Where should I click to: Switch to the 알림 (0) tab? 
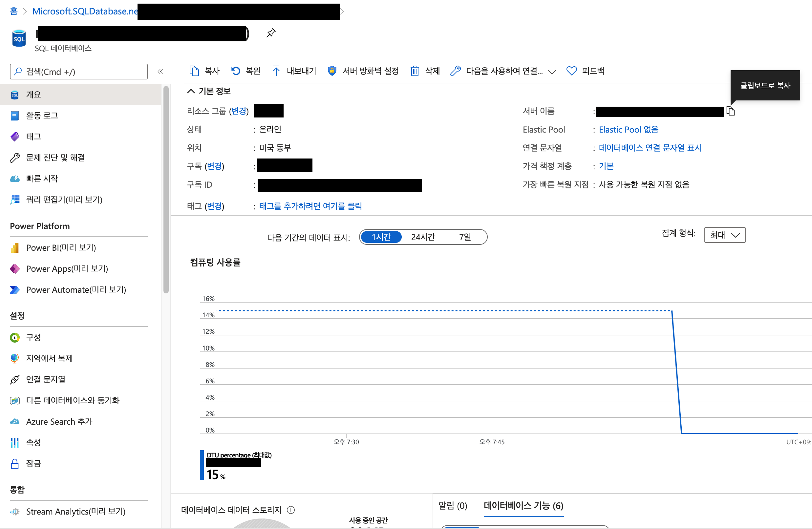pyautogui.click(x=452, y=506)
